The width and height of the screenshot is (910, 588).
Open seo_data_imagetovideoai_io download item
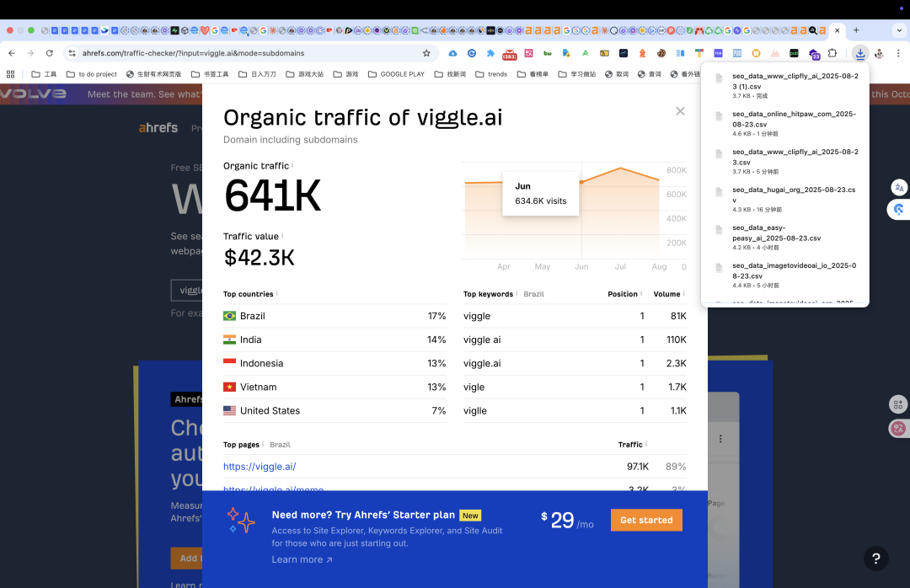coord(785,275)
